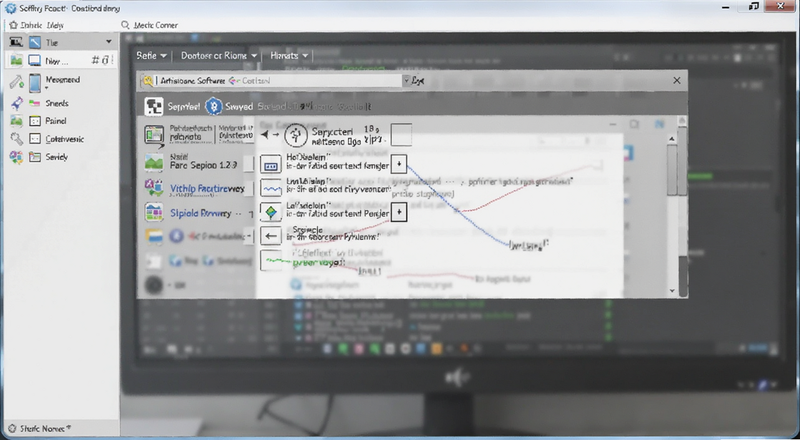
Task: Click the colorful grid icon in dialog list
Action: coord(154,212)
